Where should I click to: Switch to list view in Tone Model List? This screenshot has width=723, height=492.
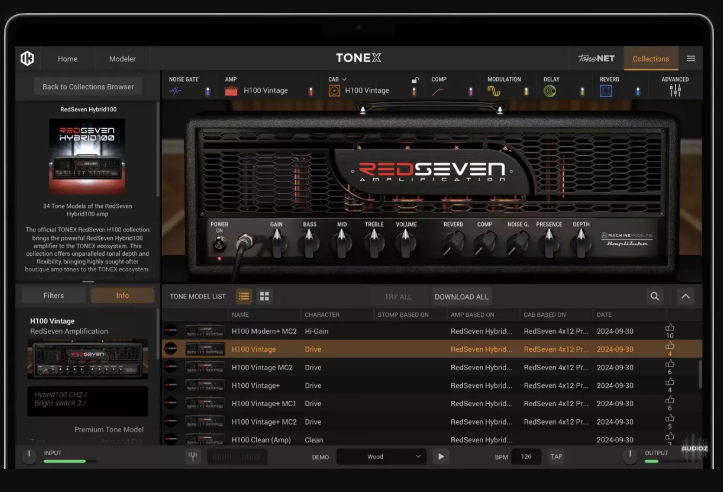(244, 296)
